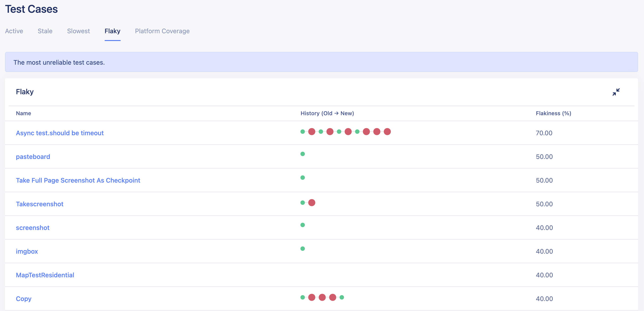The height and width of the screenshot is (311, 644).
Task: Click the Platform Coverage tab
Action: [x=162, y=31]
